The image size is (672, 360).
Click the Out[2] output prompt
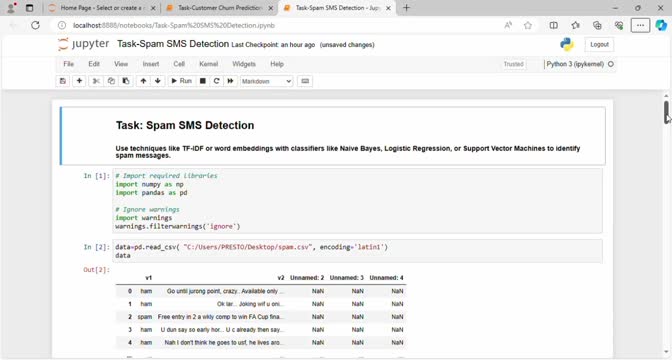pos(97,270)
